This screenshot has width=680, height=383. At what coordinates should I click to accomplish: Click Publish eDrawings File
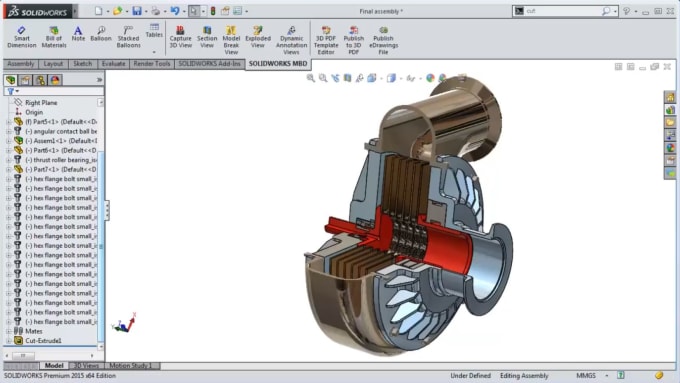point(383,40)
